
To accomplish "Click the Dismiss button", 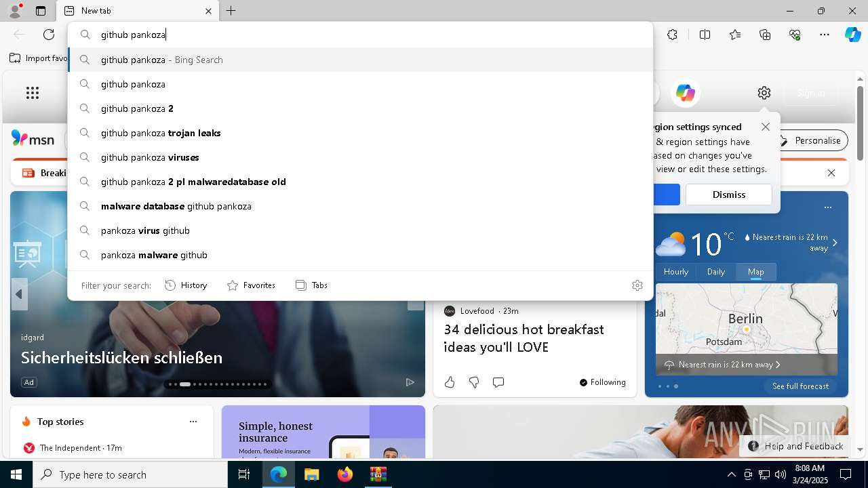I will [x=729, y=195].
